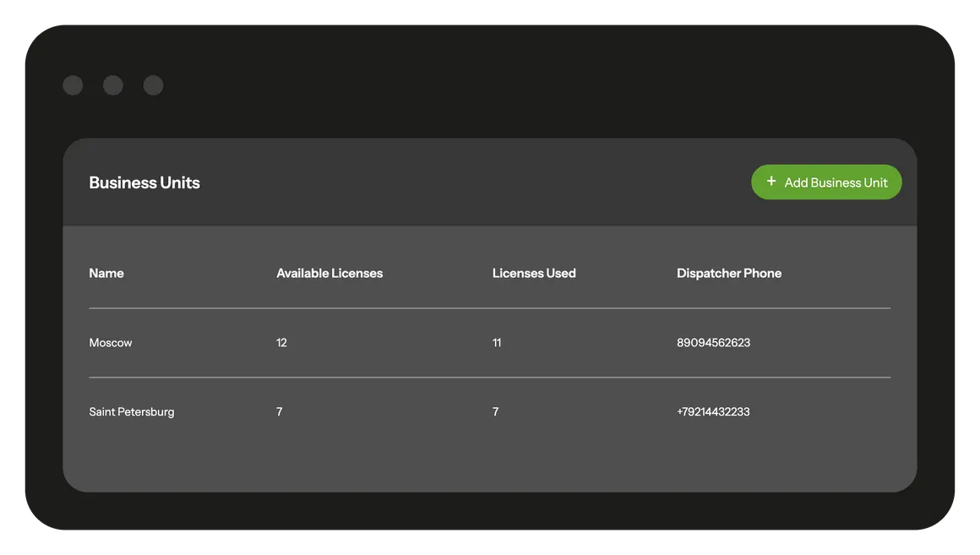The image size is (980, 555).
Task: Click the middle window control dot
Action: coord(113,85)
